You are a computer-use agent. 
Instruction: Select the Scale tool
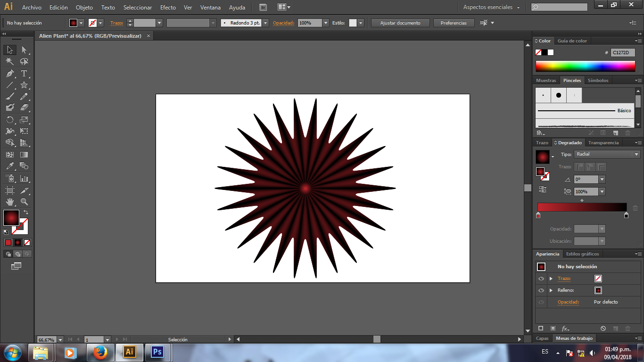pyautogui.click(x=24, y=120)
